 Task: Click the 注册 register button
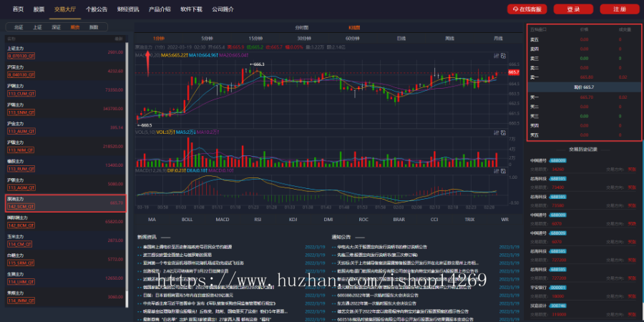click(x=620, y=9)
